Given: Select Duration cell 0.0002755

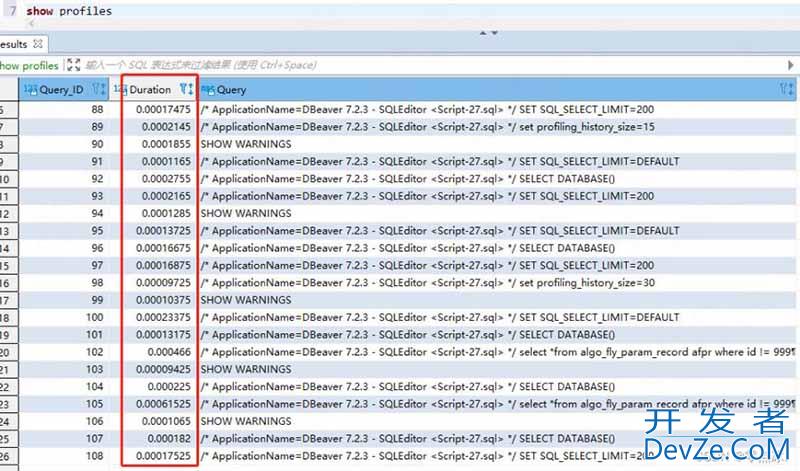Looking at the screenshot, I should (154, 179).
